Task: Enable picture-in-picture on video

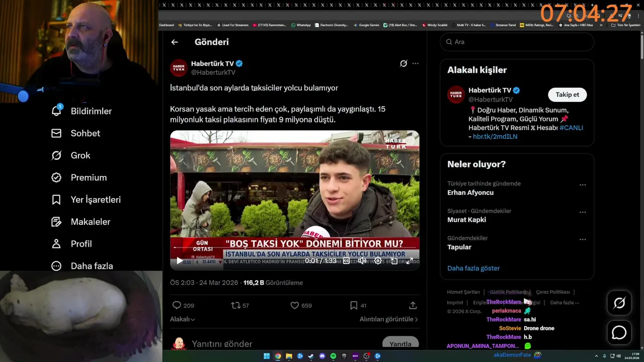Action: [394, 261]
